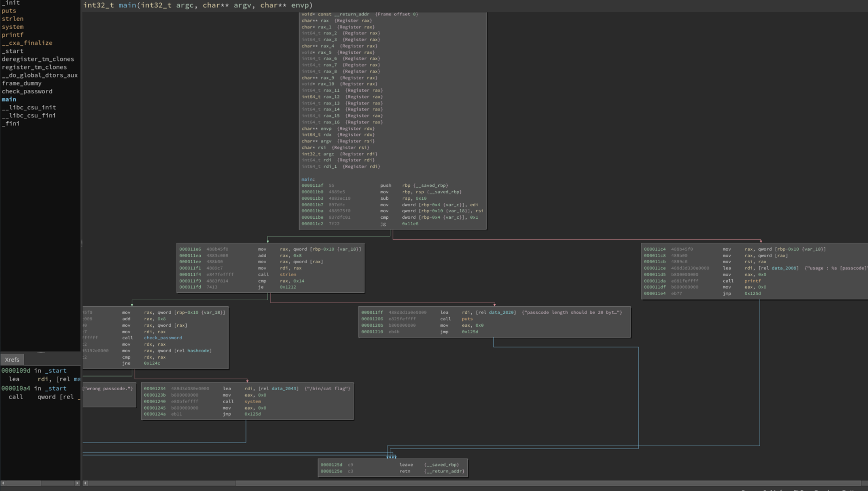
Task: Follow check_password call in the graph block
Action: tap(163, 338)
